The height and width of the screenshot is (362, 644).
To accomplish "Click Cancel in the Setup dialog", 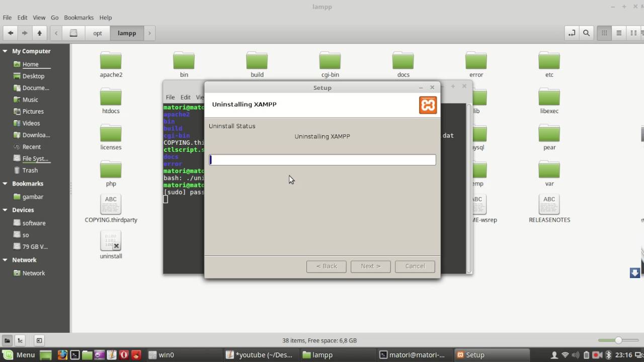I will [415, 266].
